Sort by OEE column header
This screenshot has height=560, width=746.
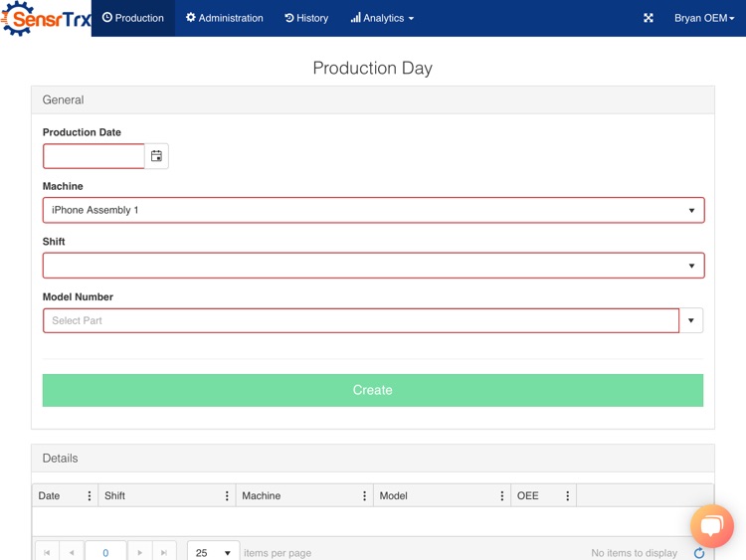click(x=527, y=495)
